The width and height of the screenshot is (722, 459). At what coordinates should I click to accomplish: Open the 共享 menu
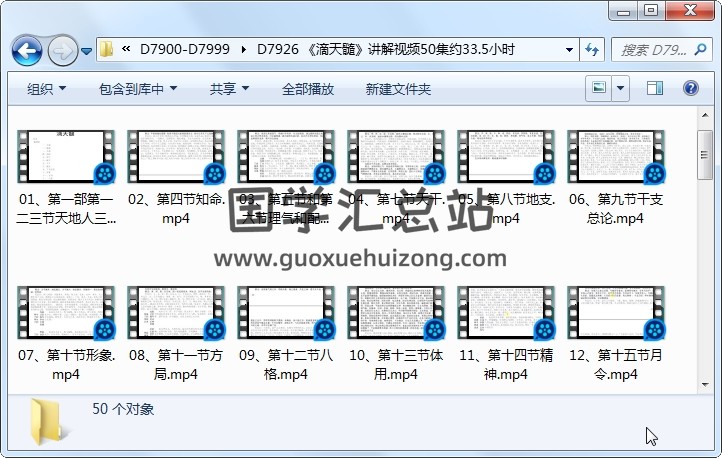click(x=229, y=88)
